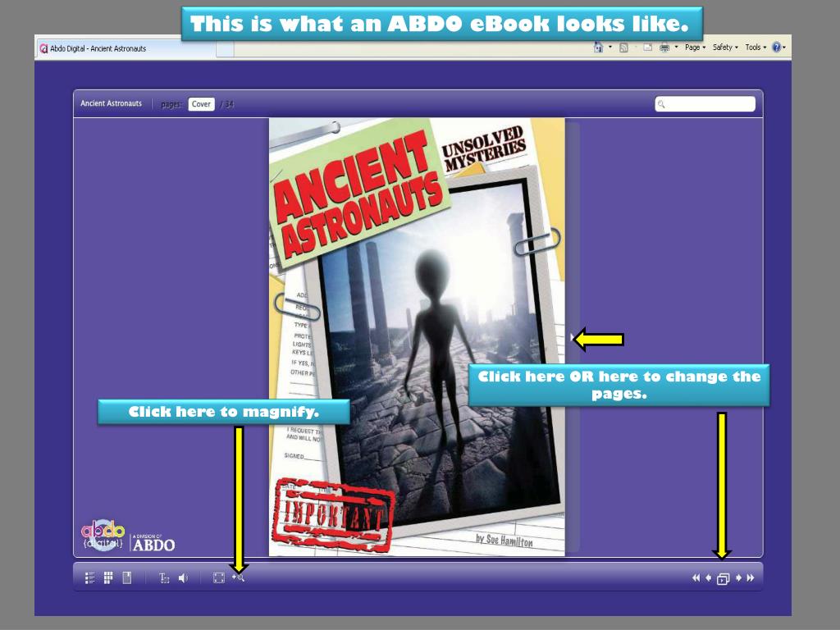Jump to the first page
Viewport: 840px width, 630px height.
click(x=696, y=578)
